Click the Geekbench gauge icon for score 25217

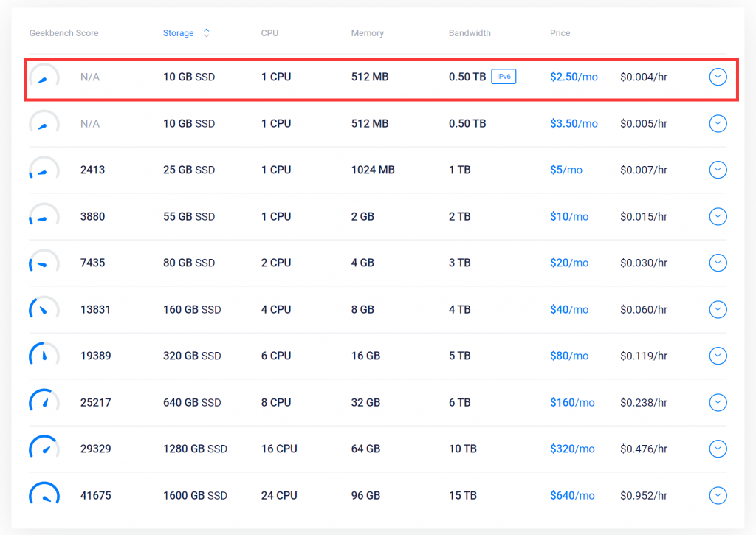click(44, 403)
